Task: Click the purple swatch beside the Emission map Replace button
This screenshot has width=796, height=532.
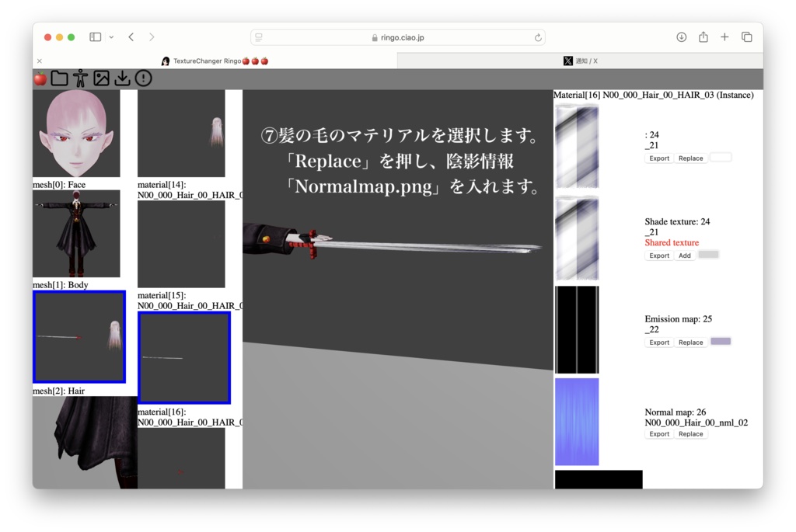Action: click(x=720, y=342)
